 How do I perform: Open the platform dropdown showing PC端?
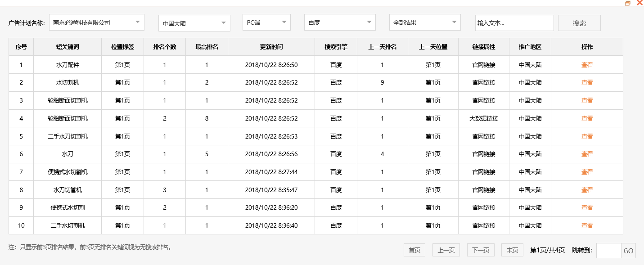[x=266, y=22]
